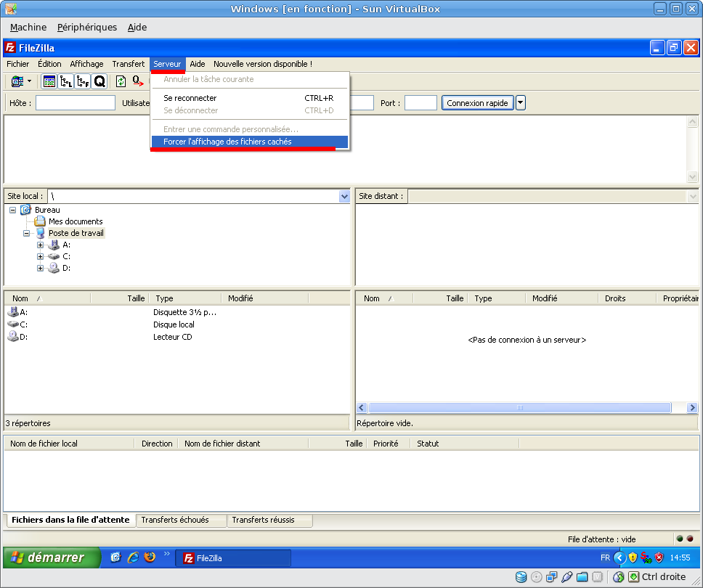The image size is (703, 588).
Task: Sort remote list by Droits column
Action: pos(627,298)
